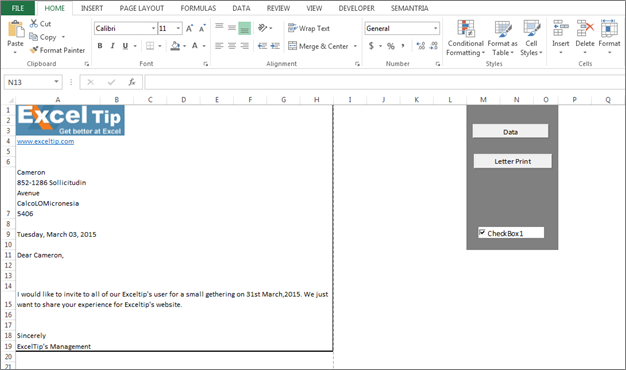The height and width of the screenshot is (370, 626).
Task: Click the Copy icon
Action: tap(34, 37)
